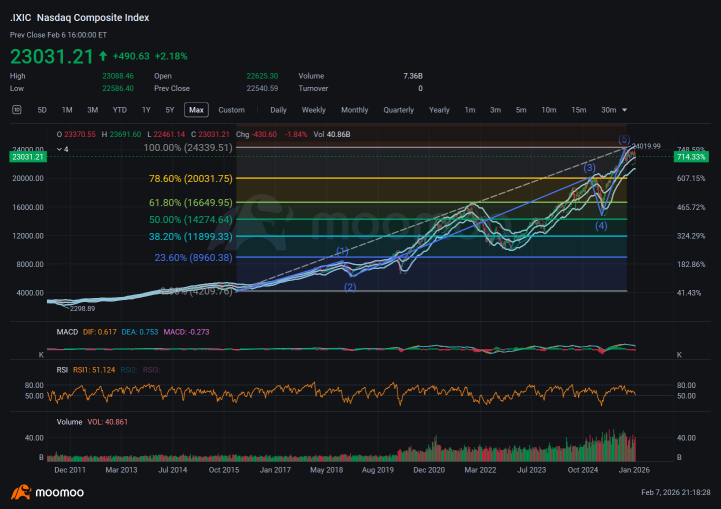This screenshot has width=721, height=509.
Task: Click the VOL: 40.861 reading
Action: pyautogui.click(x=108, y=422)
